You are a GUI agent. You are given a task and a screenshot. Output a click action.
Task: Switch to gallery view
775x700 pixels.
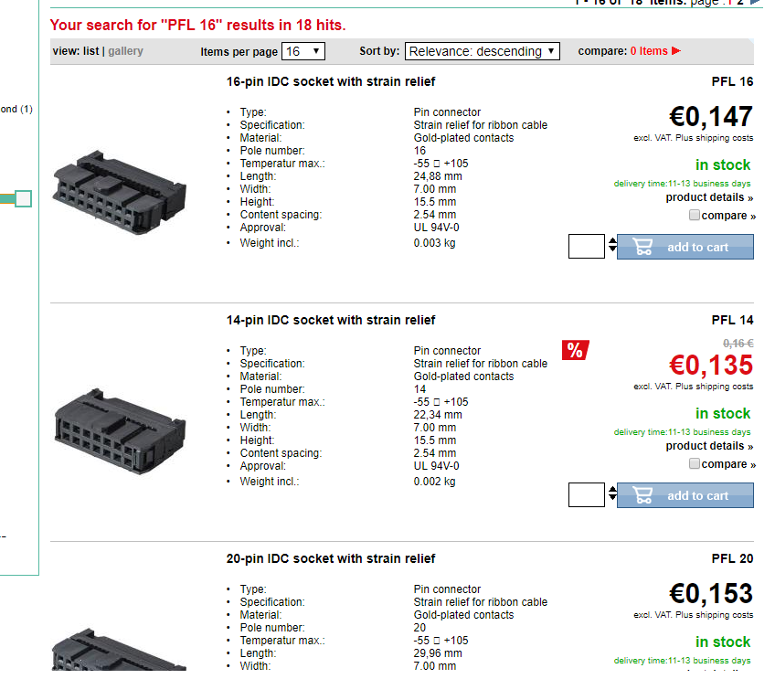125,51
